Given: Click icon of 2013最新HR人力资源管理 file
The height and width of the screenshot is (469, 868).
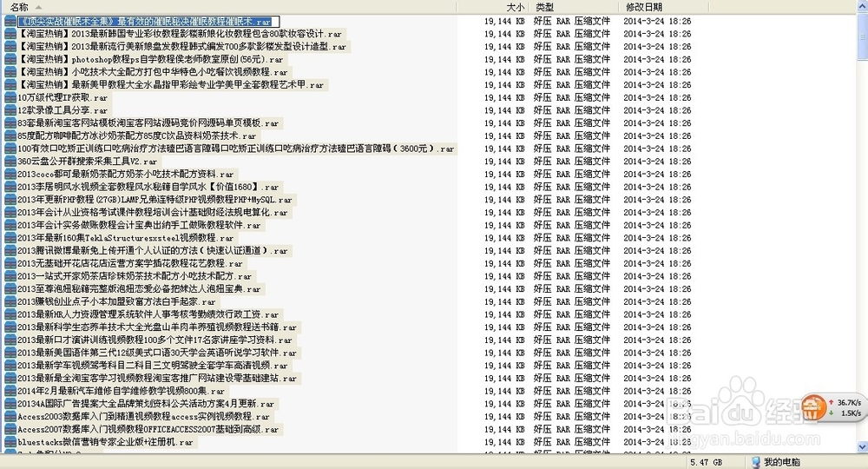Looking at the screenshot, I should click(x=10, y=314).
